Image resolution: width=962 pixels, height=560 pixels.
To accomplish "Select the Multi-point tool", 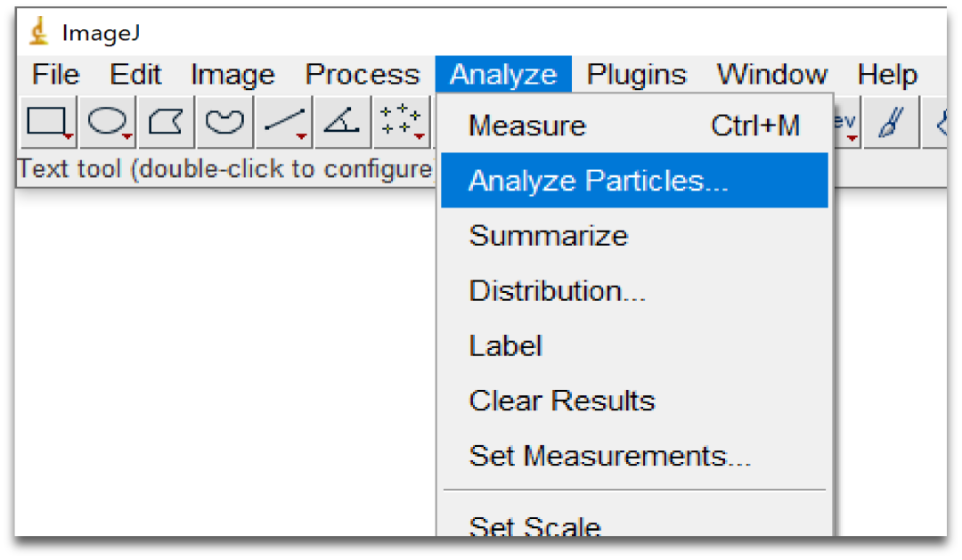I will pyautogui.click(x=401, y=123).
